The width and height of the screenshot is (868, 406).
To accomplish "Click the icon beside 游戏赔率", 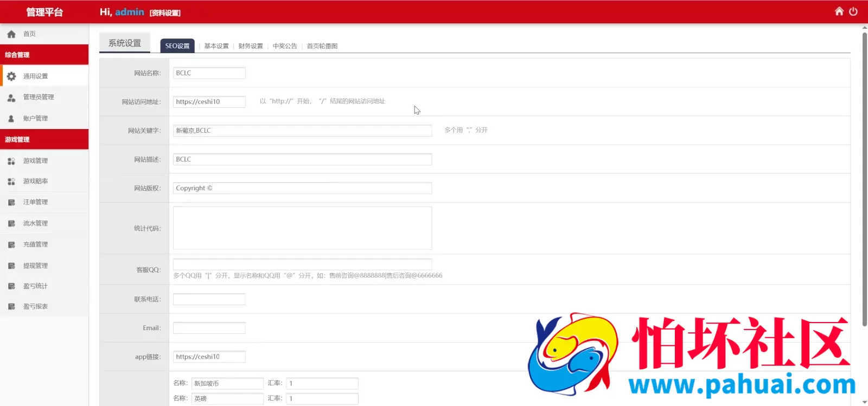I will (x=11, y=182).
